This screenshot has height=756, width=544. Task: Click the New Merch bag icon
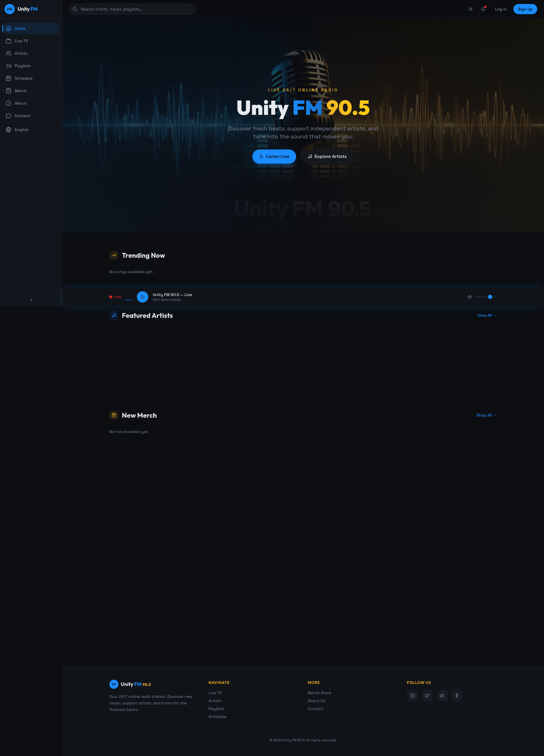[x=114, y=415]
